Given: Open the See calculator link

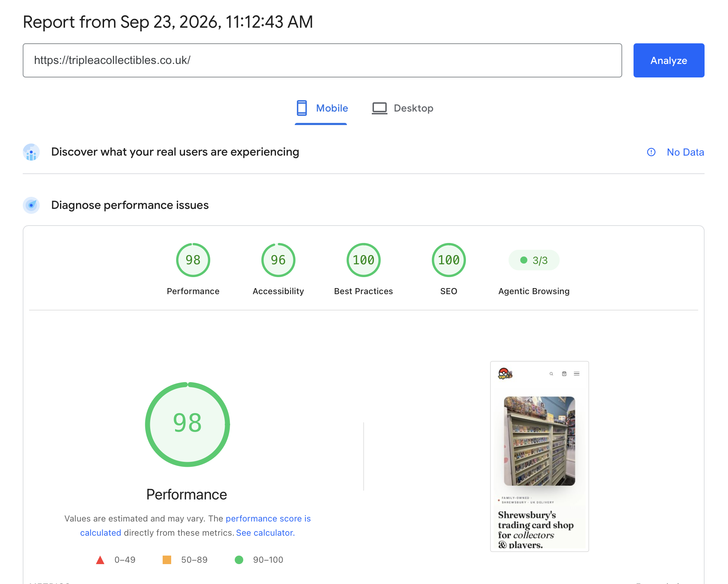Looking at the screenshot, I should coord(265,533).
